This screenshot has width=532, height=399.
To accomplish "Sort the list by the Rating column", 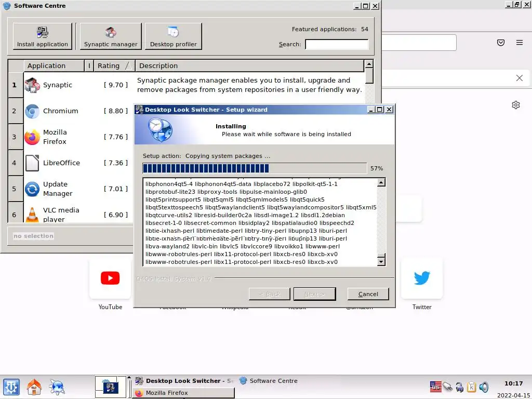I will click(114, 66).
